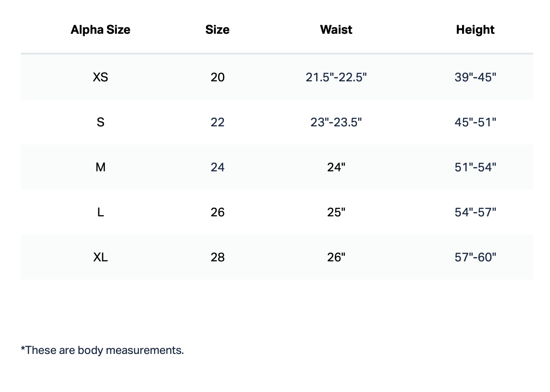Select size 28 in the table
The width and height of the screenshot is (550, 392).
pos(217,257)
